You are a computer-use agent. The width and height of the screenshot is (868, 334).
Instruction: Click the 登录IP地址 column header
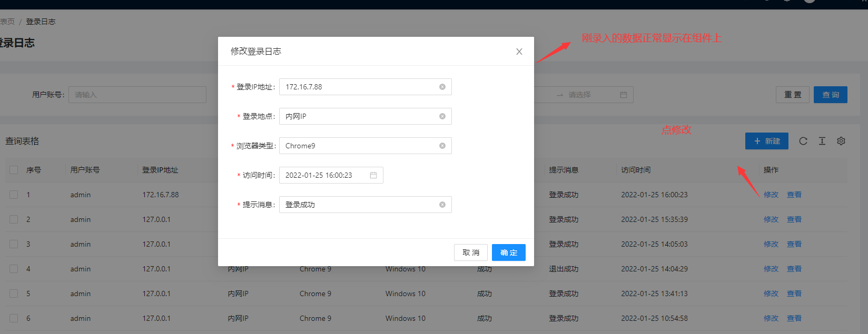coord(160,170)
